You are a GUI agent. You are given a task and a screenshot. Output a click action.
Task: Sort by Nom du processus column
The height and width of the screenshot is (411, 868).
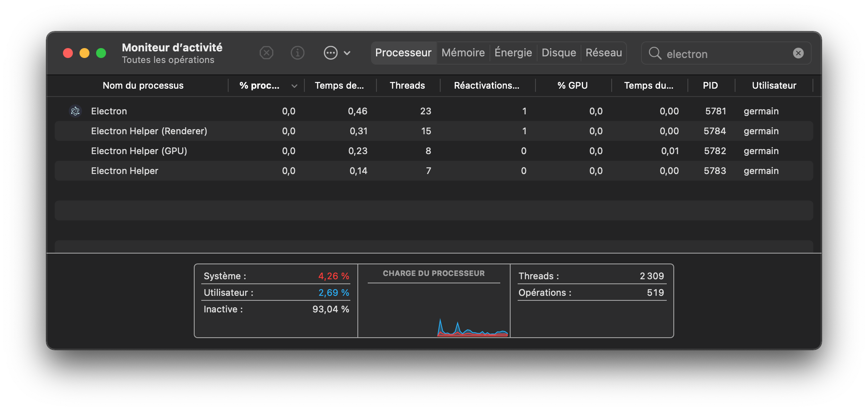click(x=143, y=85)
